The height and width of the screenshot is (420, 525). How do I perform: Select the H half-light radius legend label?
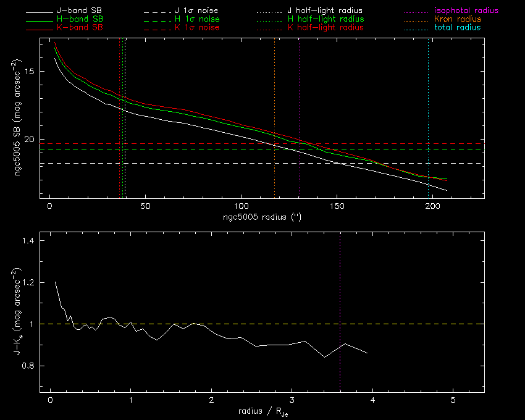(x=325, y=20)
